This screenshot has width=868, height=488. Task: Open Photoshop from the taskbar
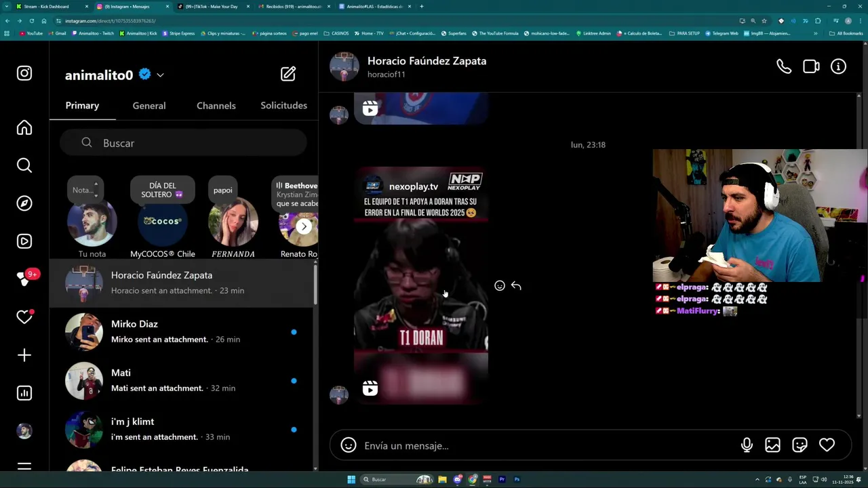(x=517, y=479)
